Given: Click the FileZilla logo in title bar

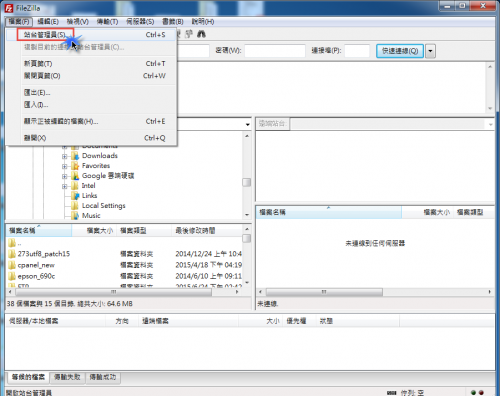Looking at the screenshot, I should point(9,8).
